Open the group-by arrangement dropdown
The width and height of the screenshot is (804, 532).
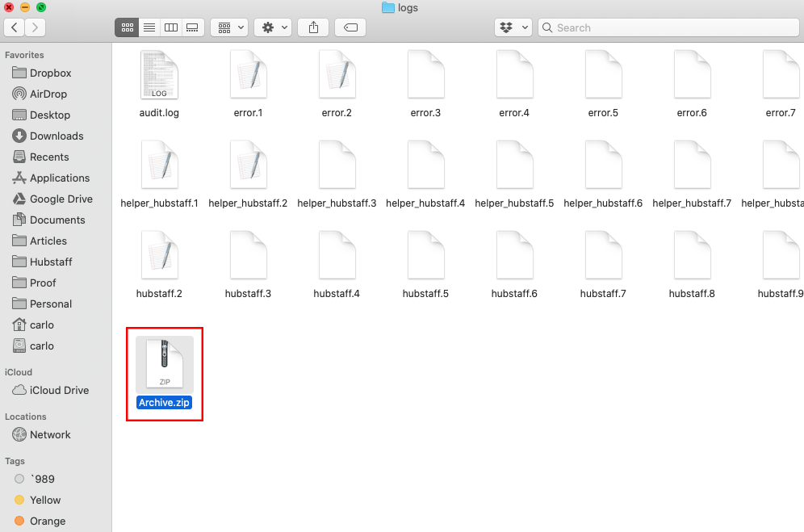pos(230,27)
